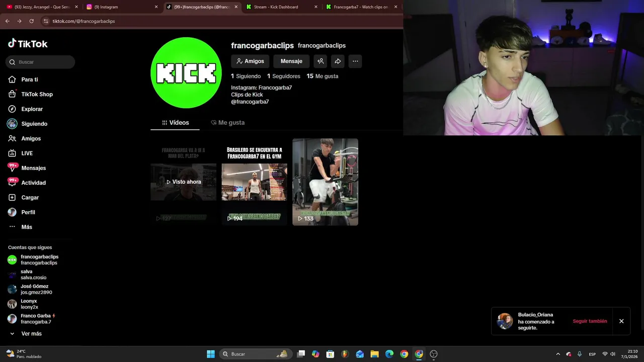644x362 pixels.
Task: Open the three-dot profile options
Action: click(x=355, y=61)
